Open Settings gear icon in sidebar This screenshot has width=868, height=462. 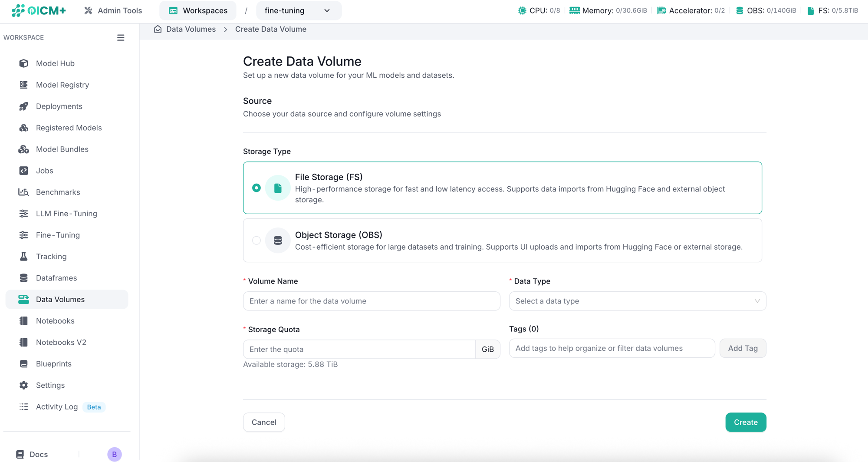pyautogui.click(x=24, y=385)
